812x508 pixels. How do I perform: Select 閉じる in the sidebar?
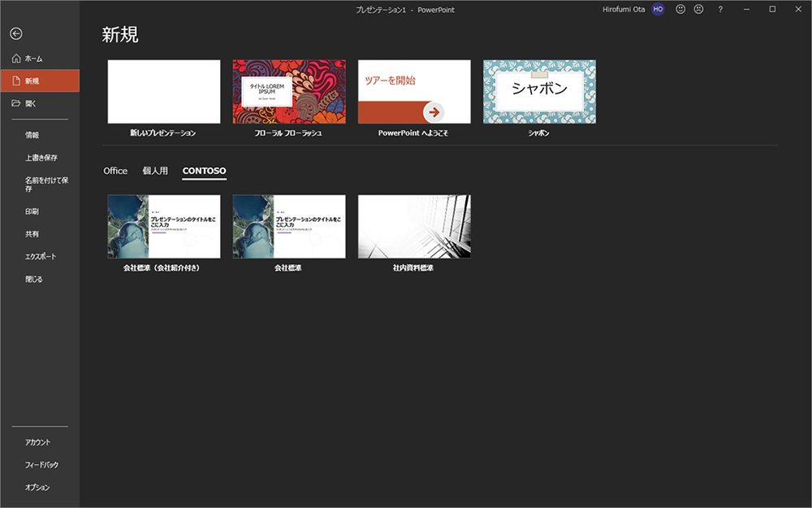pyautogui.click(x=33, y=279)
